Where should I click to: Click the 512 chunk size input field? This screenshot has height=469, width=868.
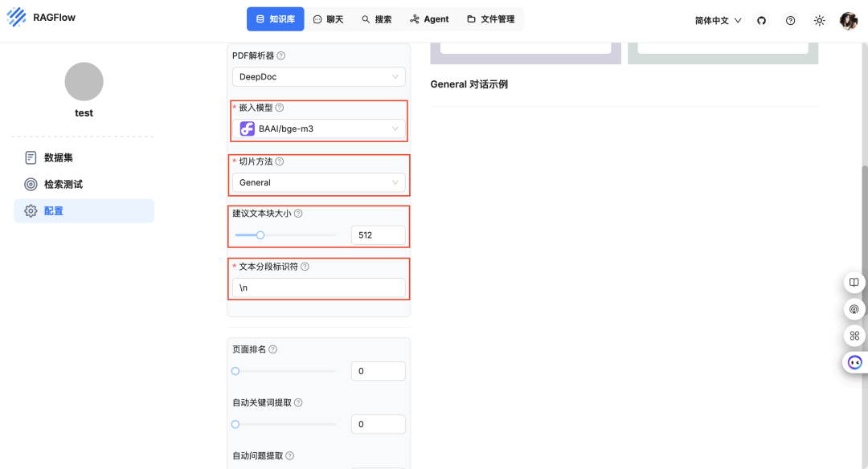point(378,235)
